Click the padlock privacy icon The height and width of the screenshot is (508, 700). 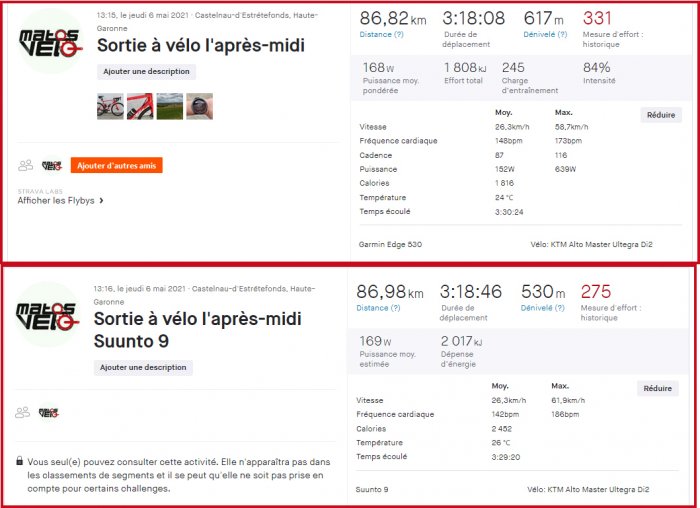point(19,461)
